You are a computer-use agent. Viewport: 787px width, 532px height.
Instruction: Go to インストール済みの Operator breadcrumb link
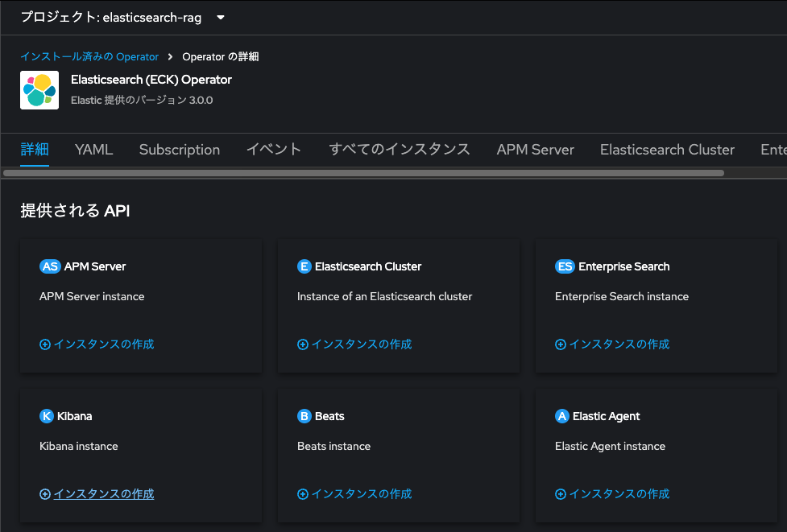pyautogui.click(x=89, y=56)
